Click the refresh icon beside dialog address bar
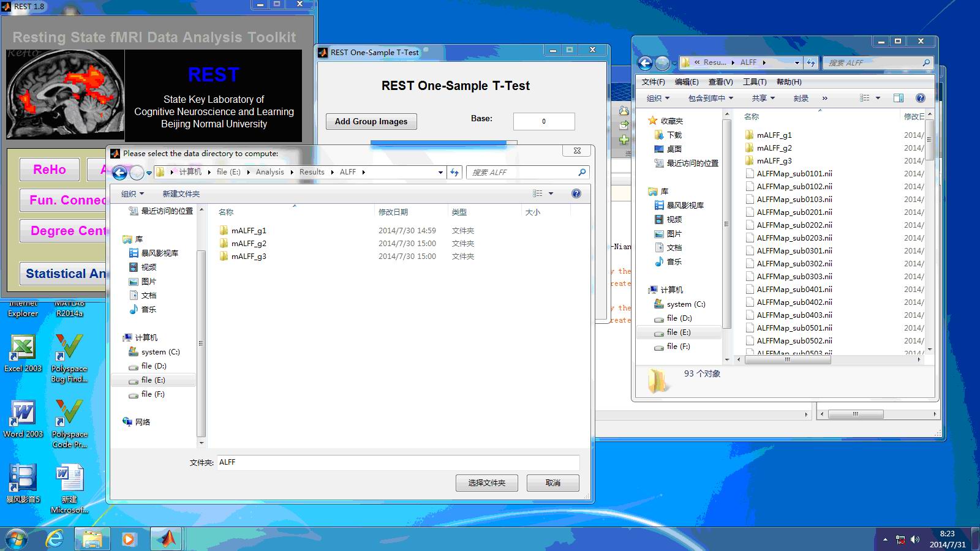Viewport: 980px width, 551px height. point(454,173)
